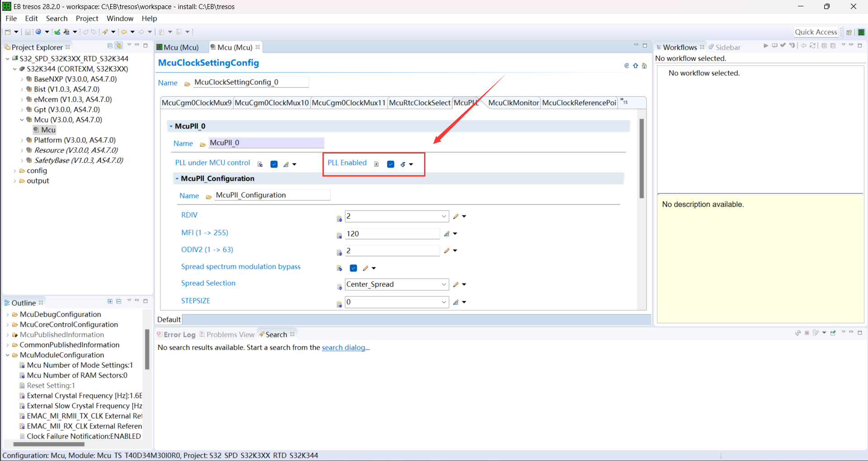Collapse all nodes in Project Explorer
The width and height of the screenshot is (868, 461).
[110, 46]
